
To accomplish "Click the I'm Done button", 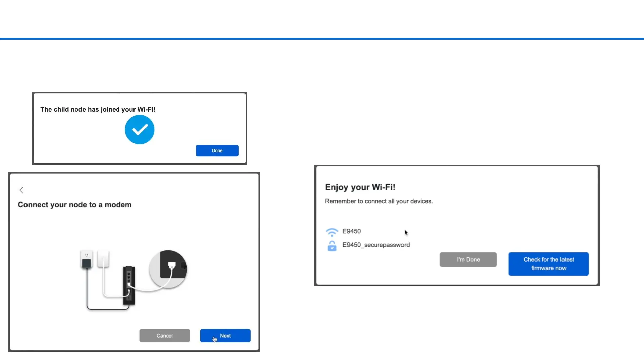I will pyautogui.click(x=468, y=260).
